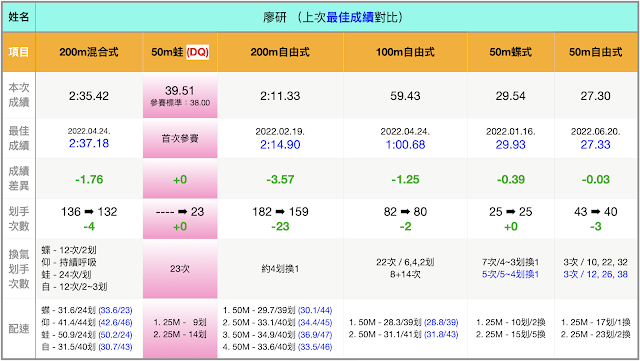Click the 划手次數 row label

(x=19, y=218)
